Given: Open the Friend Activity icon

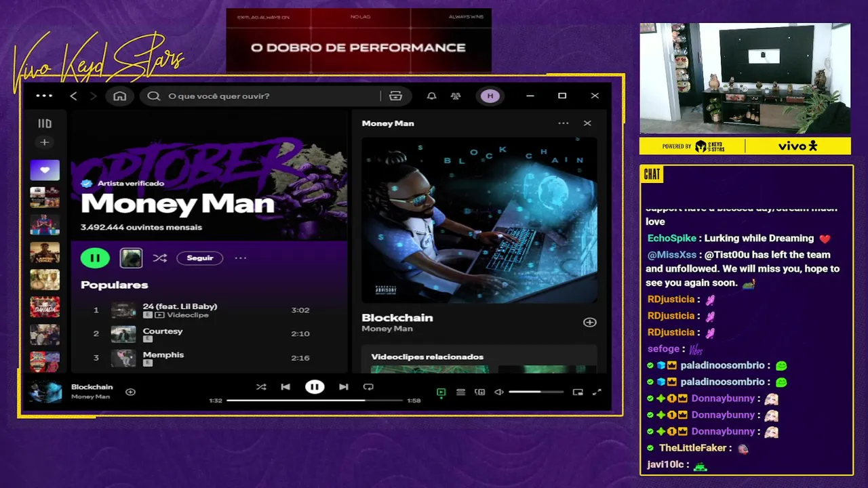Looking at the screenshot, I should pos(456,96).
